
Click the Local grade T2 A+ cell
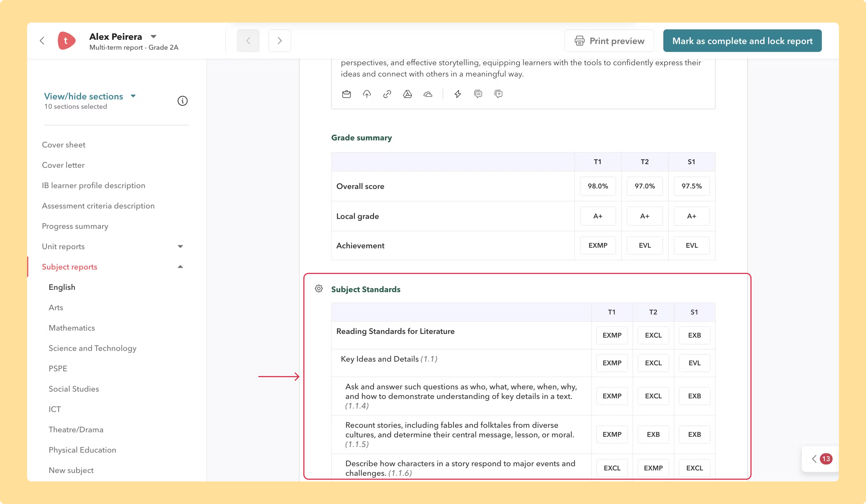coord(645,216)
